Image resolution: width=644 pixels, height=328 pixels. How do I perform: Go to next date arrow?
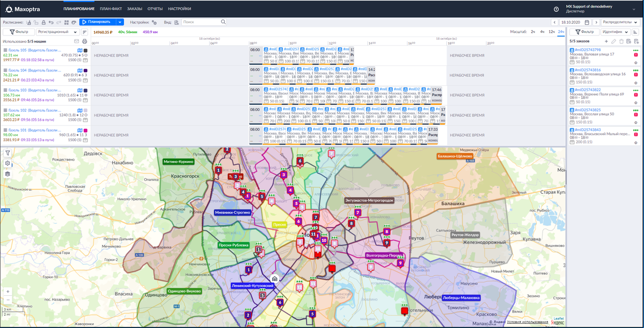596,22
